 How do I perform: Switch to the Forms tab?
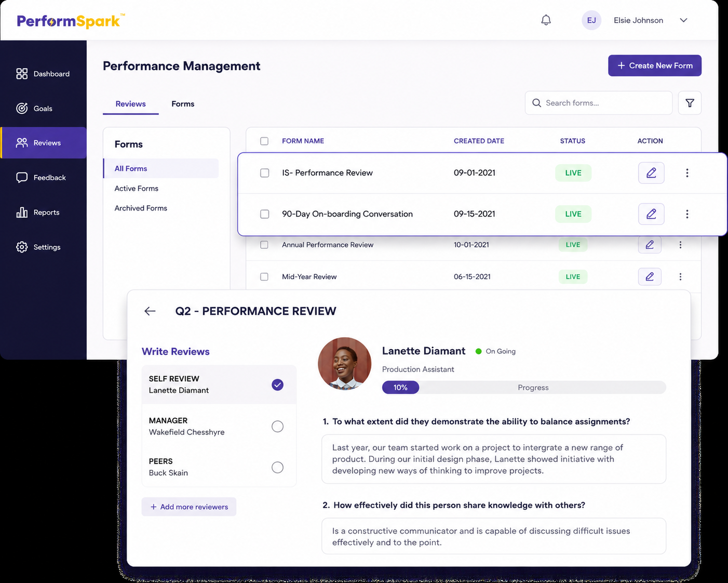(x=183, y=104)
